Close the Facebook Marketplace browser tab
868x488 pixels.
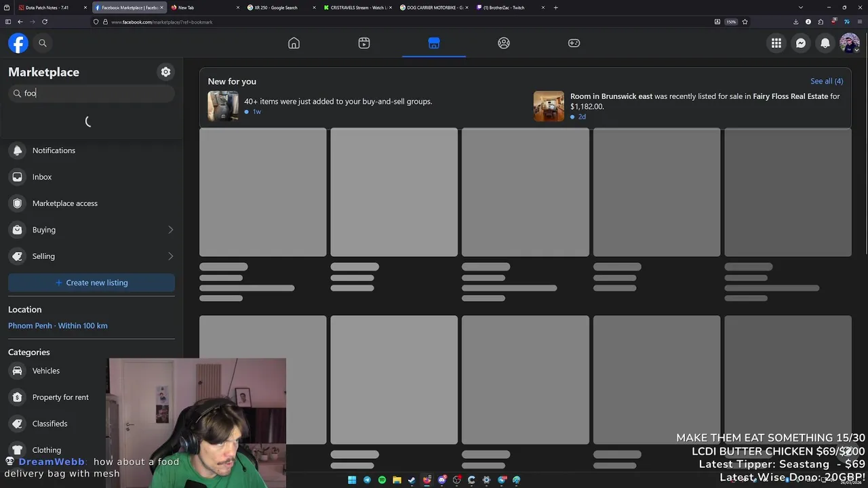click(162, 7)
